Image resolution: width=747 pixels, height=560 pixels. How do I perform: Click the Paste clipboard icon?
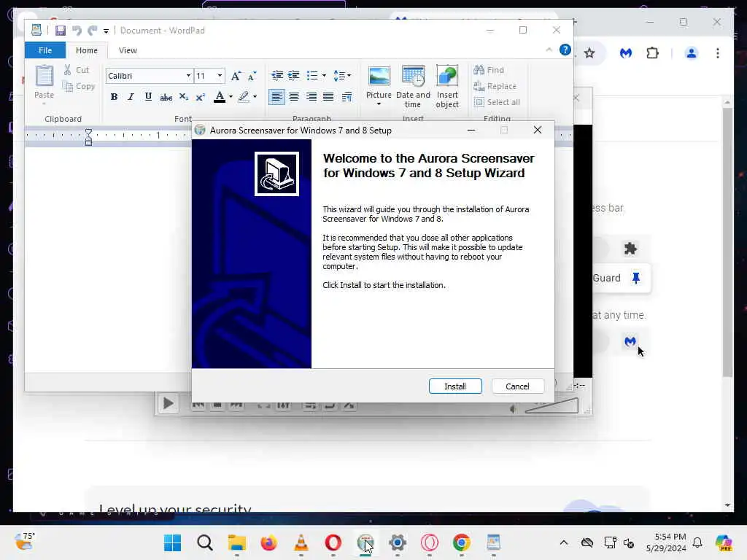44,76
